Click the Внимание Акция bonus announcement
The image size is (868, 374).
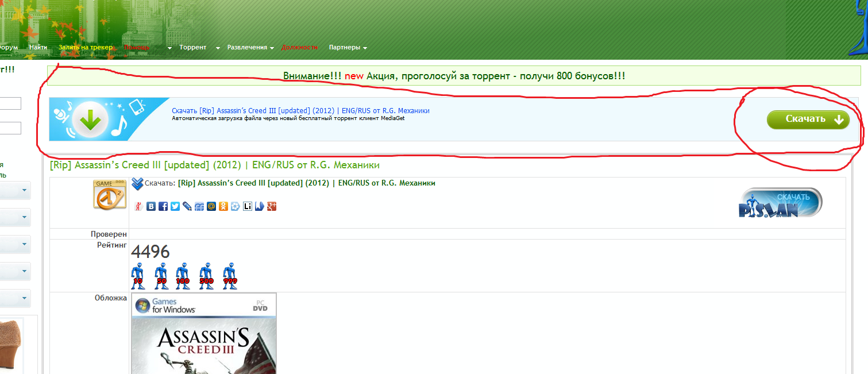tap(454, 76)
